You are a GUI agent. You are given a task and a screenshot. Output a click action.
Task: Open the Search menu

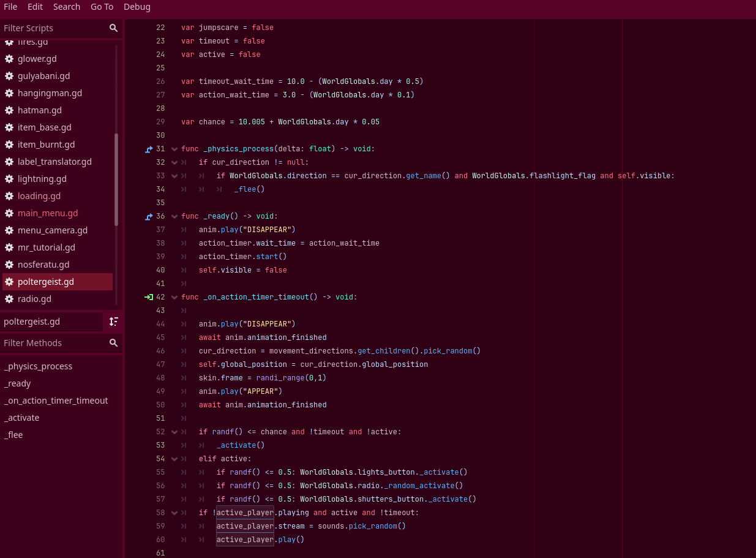[x=67, y=7]
